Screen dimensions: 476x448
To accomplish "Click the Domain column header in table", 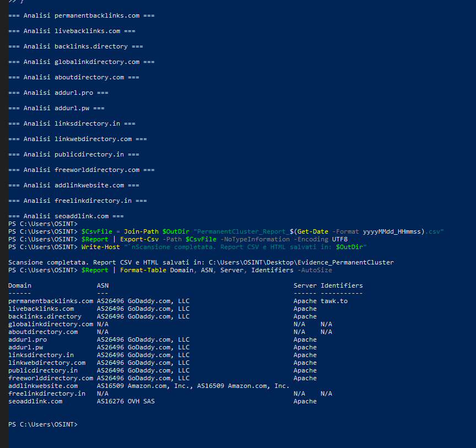I will click(20, 285).
